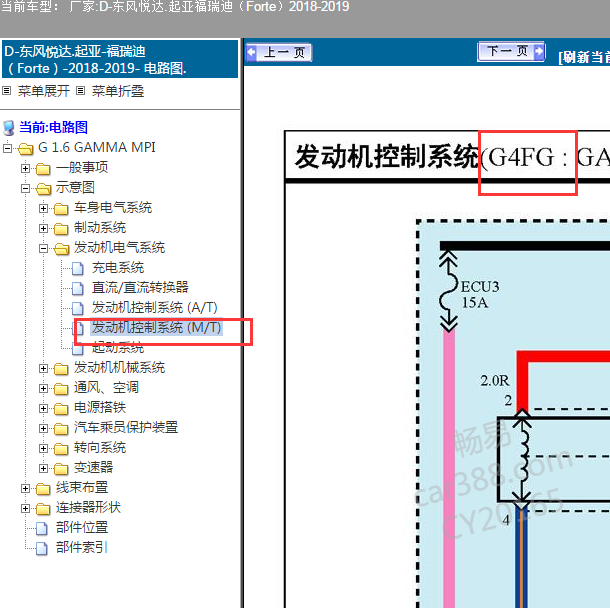
Task: Go to previous page (上一页) button
Action: coord(279,53)
